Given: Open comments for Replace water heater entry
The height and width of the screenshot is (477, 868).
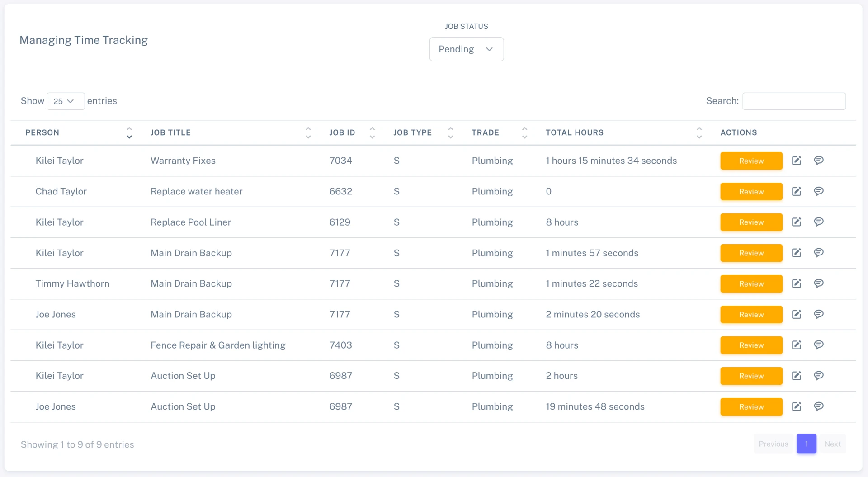Looking at the screenshot, I should tap(819, 191).
